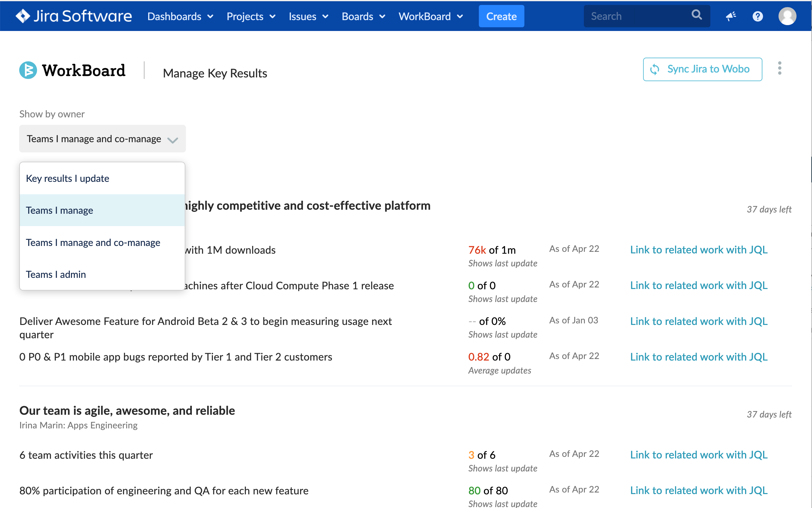Collapse the Show by owner dropdown
Screen dimensions: 812x508
click(x=103, y=139)
